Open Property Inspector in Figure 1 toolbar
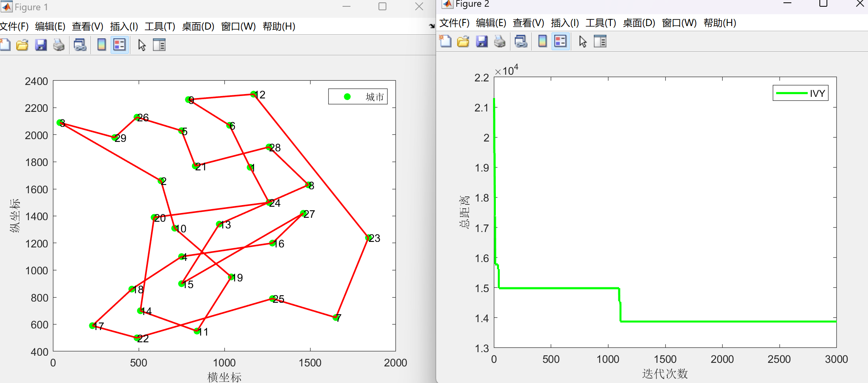 click(159, 45)
